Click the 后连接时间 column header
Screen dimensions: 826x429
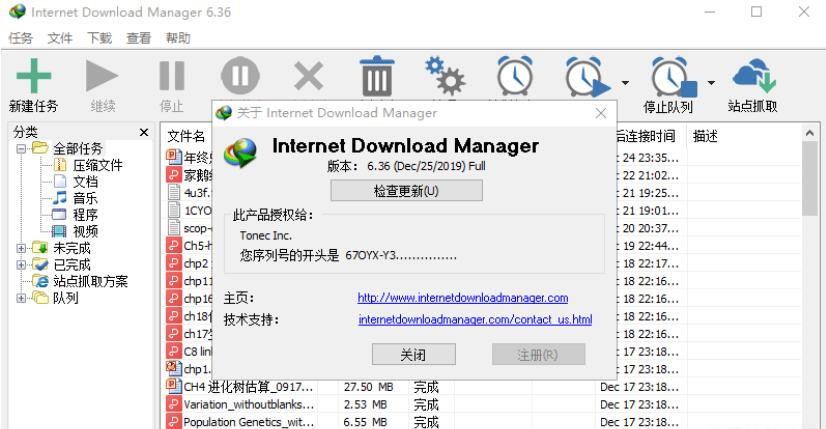[x=645, y=136]
